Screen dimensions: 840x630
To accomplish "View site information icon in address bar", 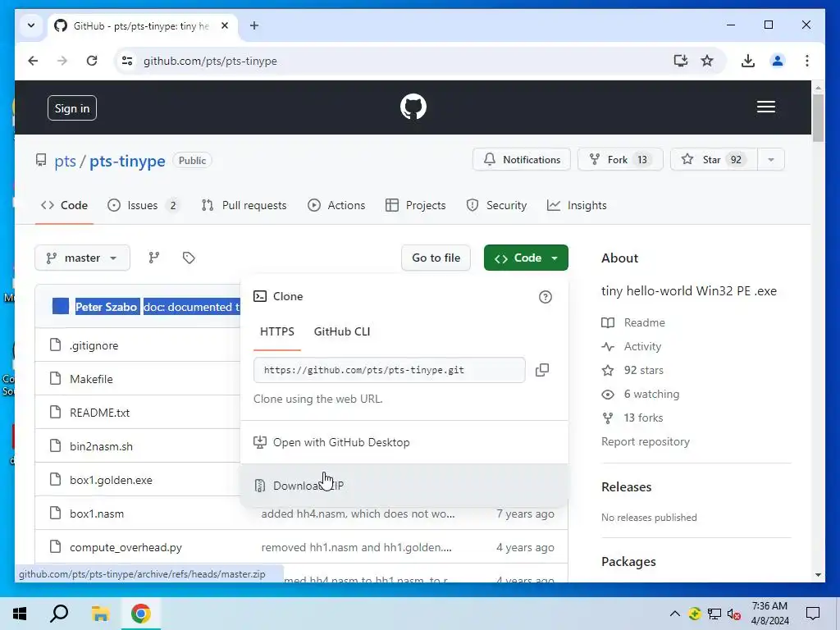I will click(x=127, y=61).
